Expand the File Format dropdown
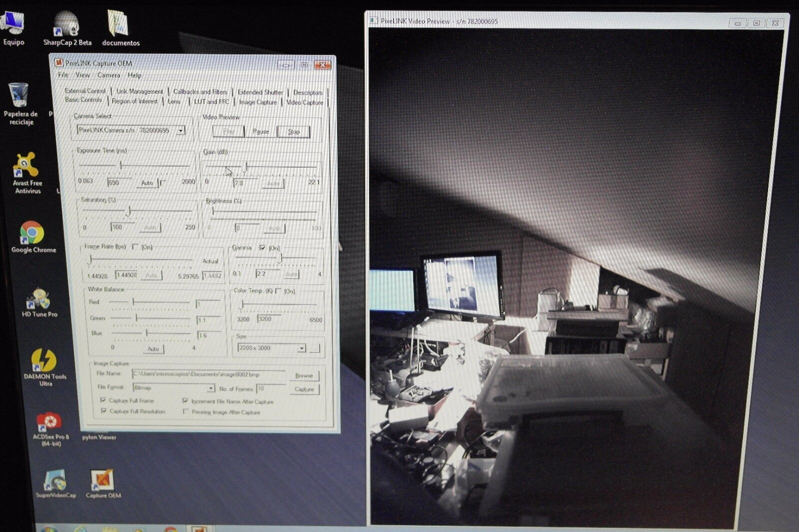The width and height of the screenshot is (799, 532). click(x=211, y=388)
